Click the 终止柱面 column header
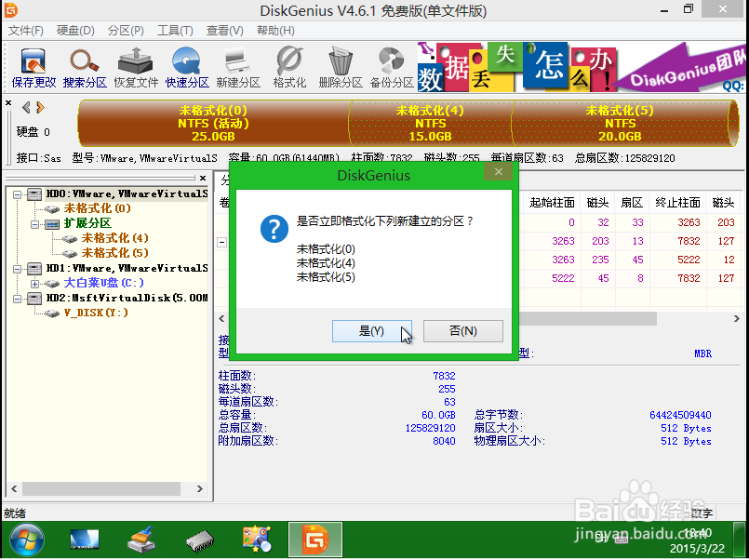The image size is (749, 560). click(677, 203)
